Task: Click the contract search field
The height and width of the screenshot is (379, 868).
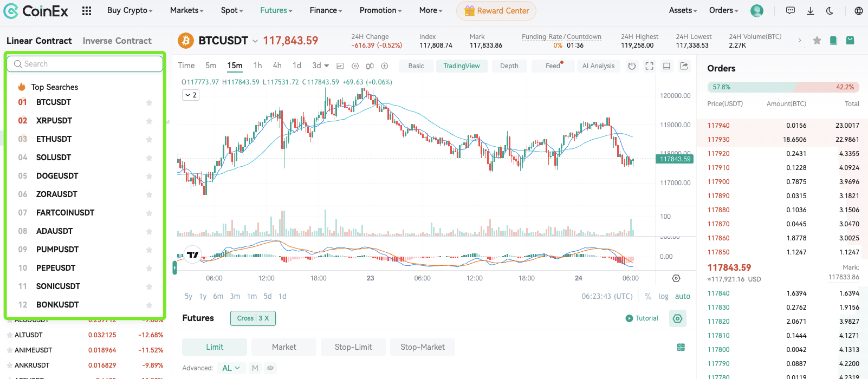Action: 85,64
